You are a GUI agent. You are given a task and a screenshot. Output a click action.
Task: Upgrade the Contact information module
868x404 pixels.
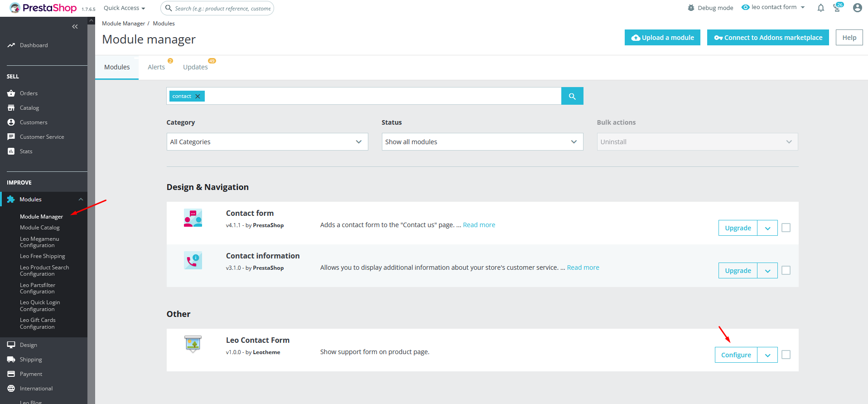[x=738, y=271]
